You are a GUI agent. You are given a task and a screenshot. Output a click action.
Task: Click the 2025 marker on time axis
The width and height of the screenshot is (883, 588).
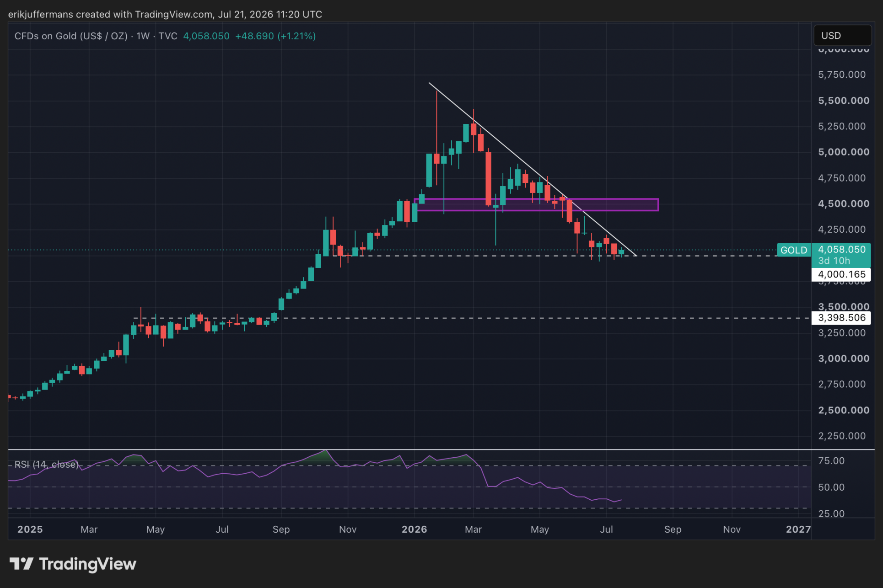tap(30, 529)
